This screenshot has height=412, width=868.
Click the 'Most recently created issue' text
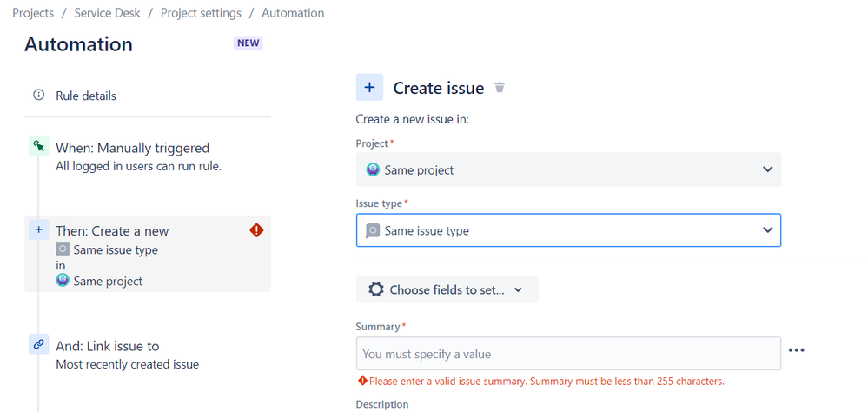pyautogui.click(x=128, y=364)
